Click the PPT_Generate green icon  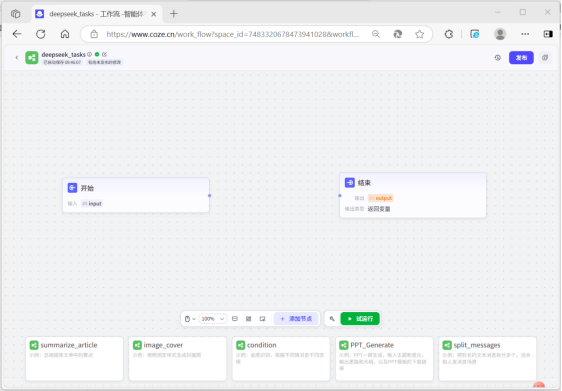click(344, 345)
